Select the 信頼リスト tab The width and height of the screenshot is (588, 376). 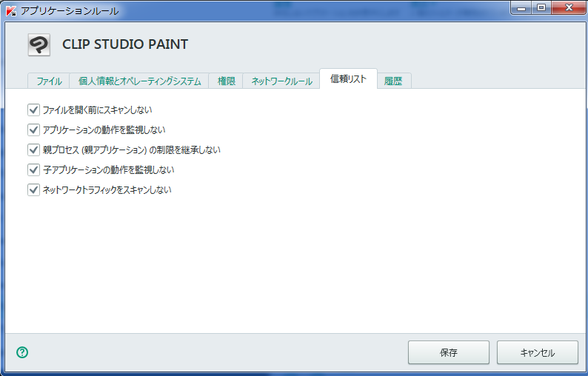pos(348,78)
